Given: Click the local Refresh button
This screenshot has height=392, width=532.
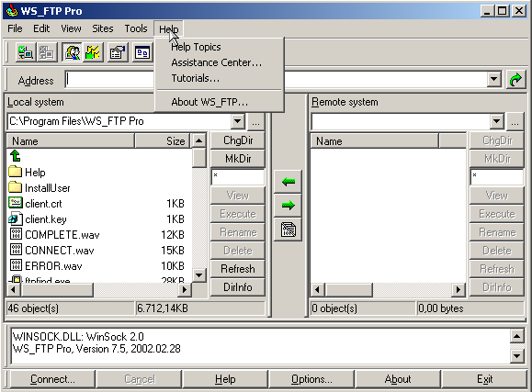Looking at the screenshot, I should (238, 269).
